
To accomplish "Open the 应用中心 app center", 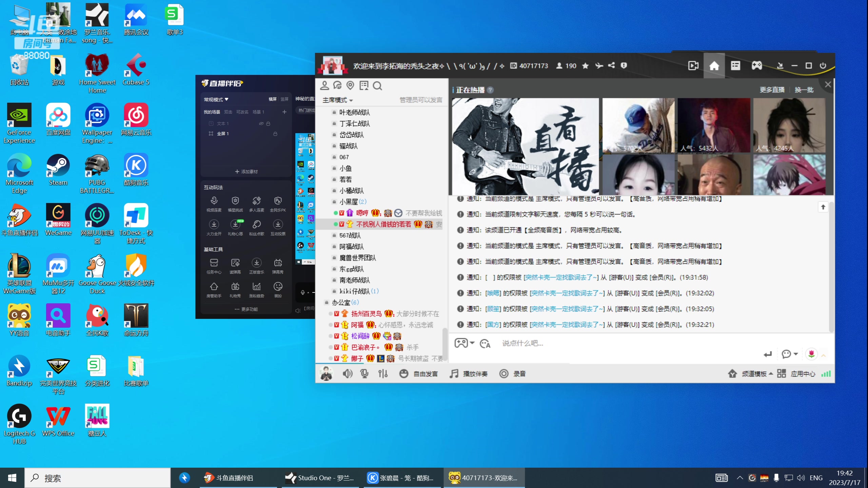I will tap(803, 373).
